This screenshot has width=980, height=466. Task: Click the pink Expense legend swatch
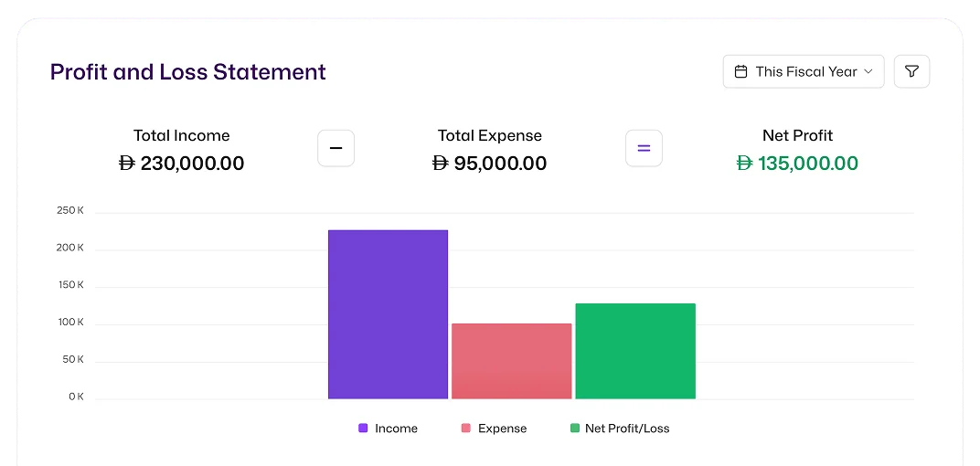click(x=466, y=429)
